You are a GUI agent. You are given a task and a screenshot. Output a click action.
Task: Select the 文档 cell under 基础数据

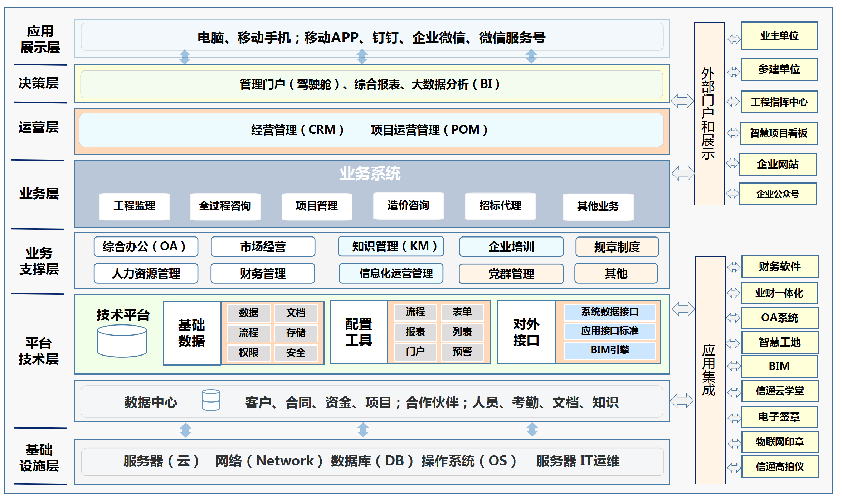(296, 313)
